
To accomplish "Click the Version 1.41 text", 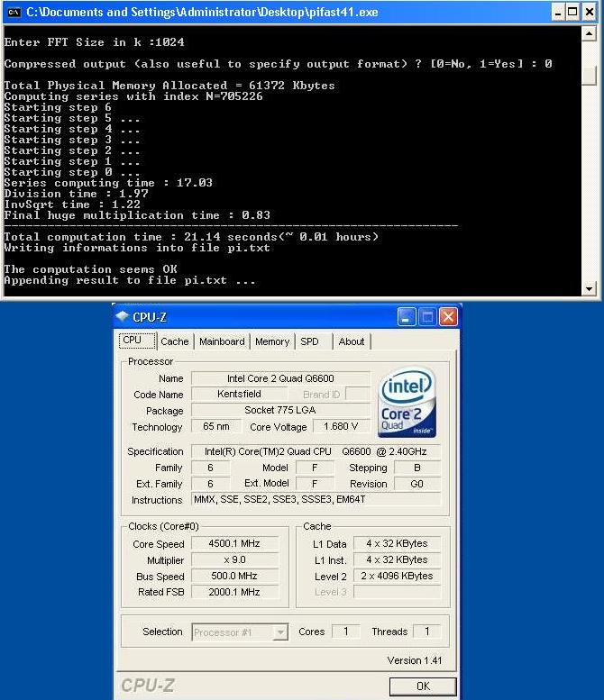I will (414, 660).
